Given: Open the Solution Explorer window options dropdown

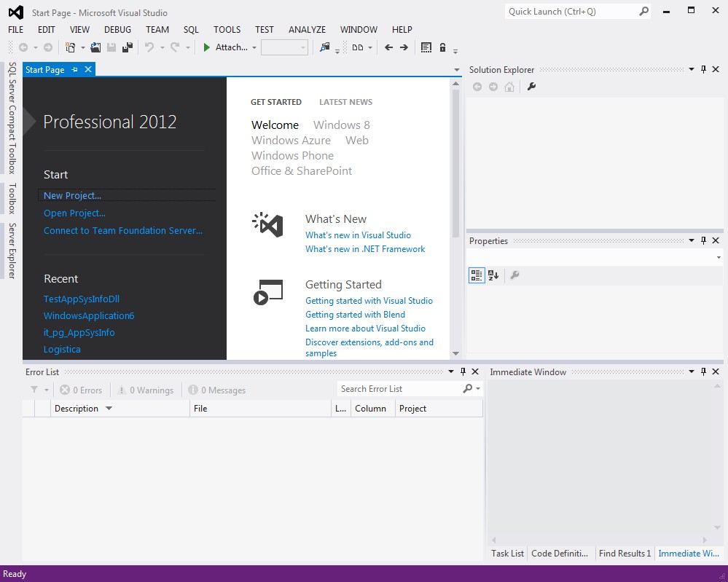Looking at the screenshot, I should (692, 70).
